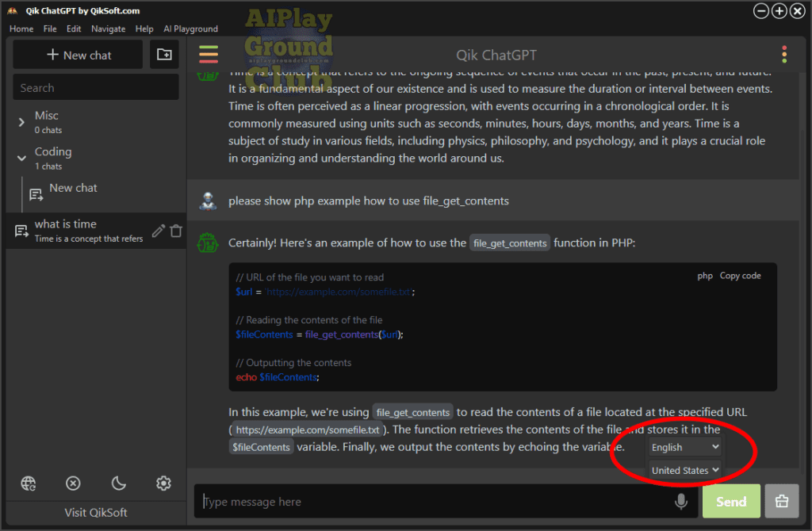This screenshot has height=531, width=812.
Task: Maximize the Qik ChatGPT window
Action: click(779, 11)
